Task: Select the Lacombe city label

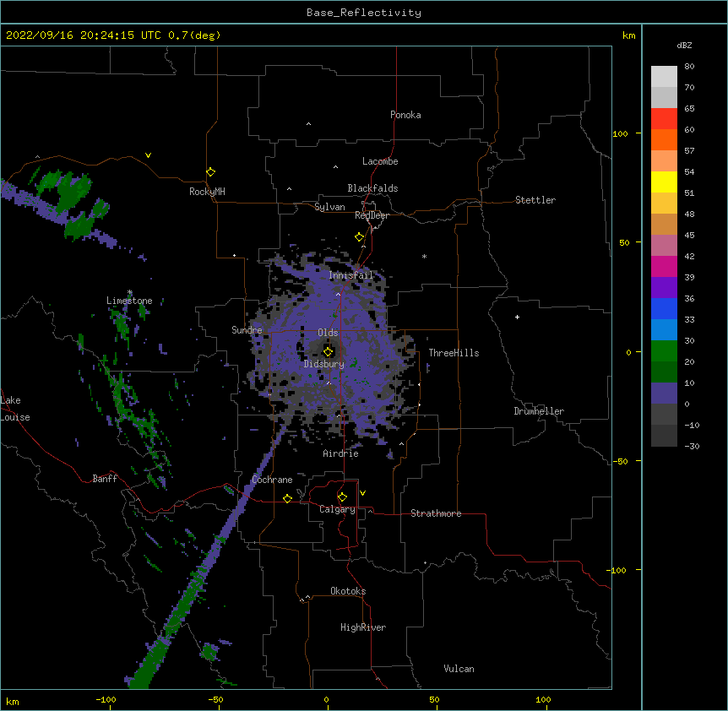Action: coord(380,161)
